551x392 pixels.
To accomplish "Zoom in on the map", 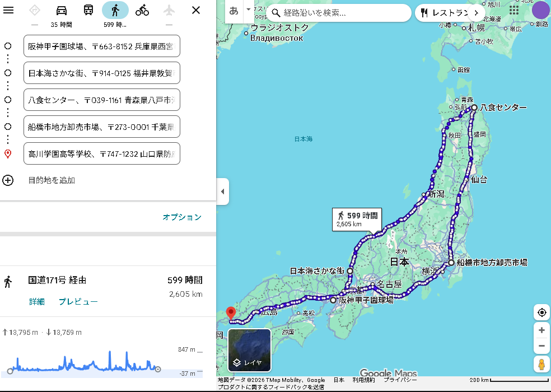I will click(x=541, y=330).
